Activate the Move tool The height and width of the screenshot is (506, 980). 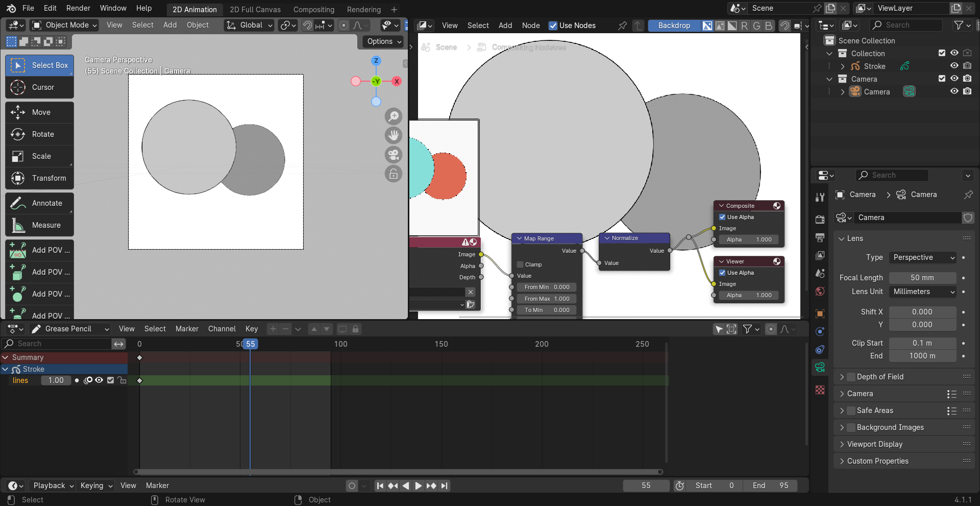39,112
